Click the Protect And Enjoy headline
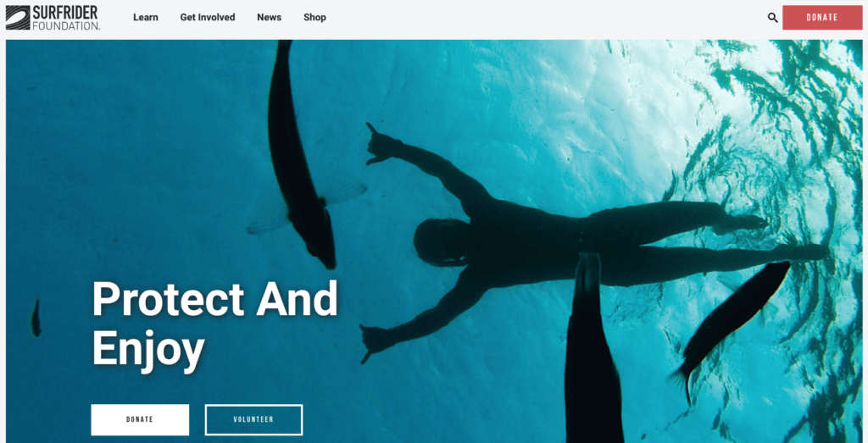The width and height of the screenshot is (868, 443). click(214, 324)
